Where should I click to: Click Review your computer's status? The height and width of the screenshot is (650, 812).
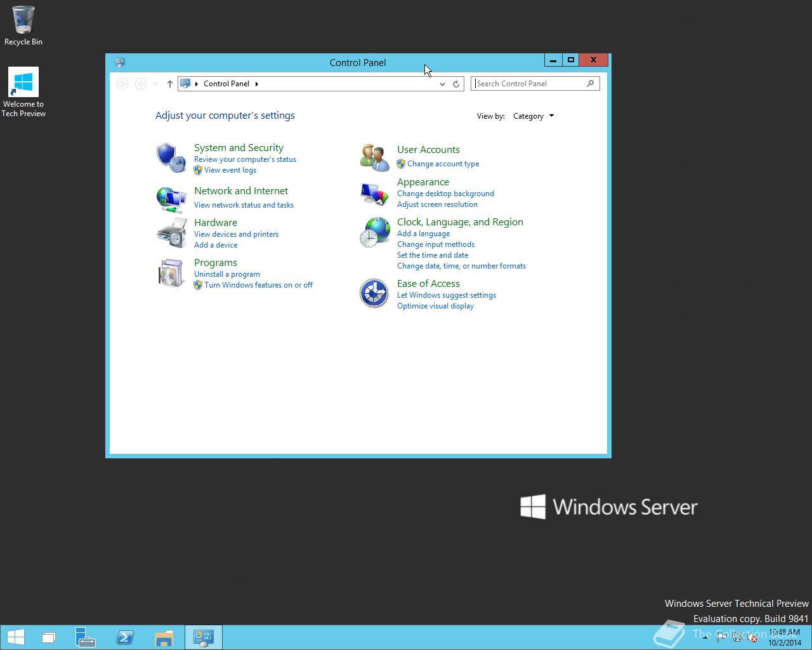point(245,159)
